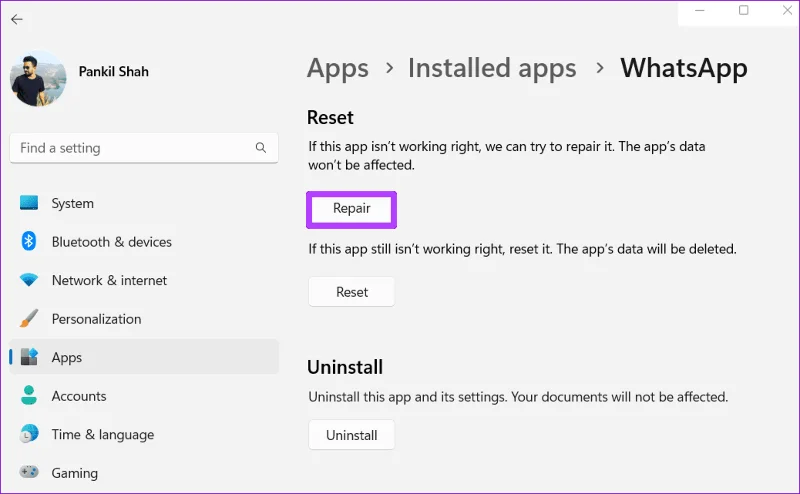Click the Reset section heading
The image size is (800, 494).
[x=330, y=117]
